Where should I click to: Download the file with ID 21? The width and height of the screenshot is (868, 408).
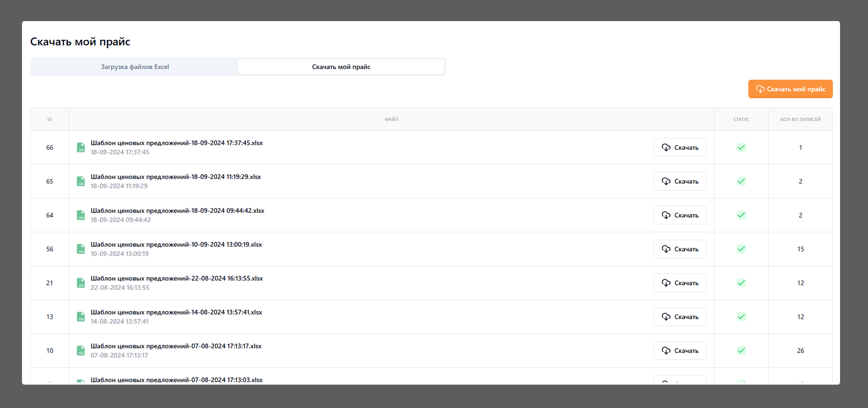pos(680,283)
